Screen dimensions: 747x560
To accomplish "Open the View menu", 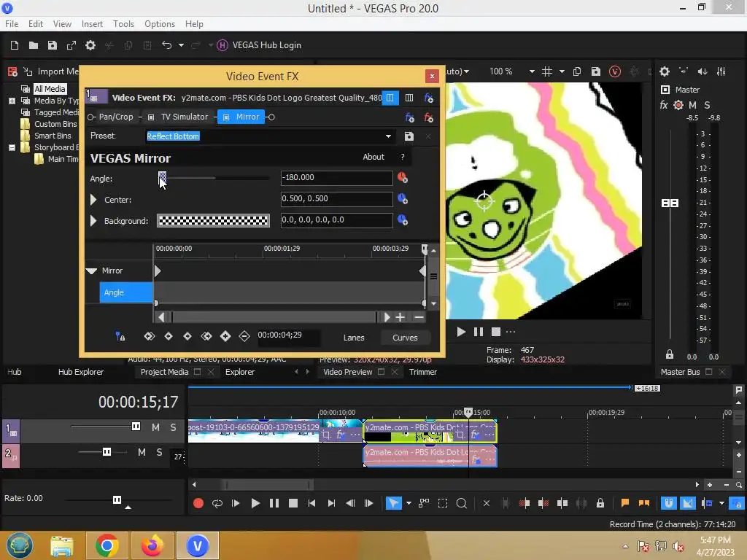I will tap(62, 24).
